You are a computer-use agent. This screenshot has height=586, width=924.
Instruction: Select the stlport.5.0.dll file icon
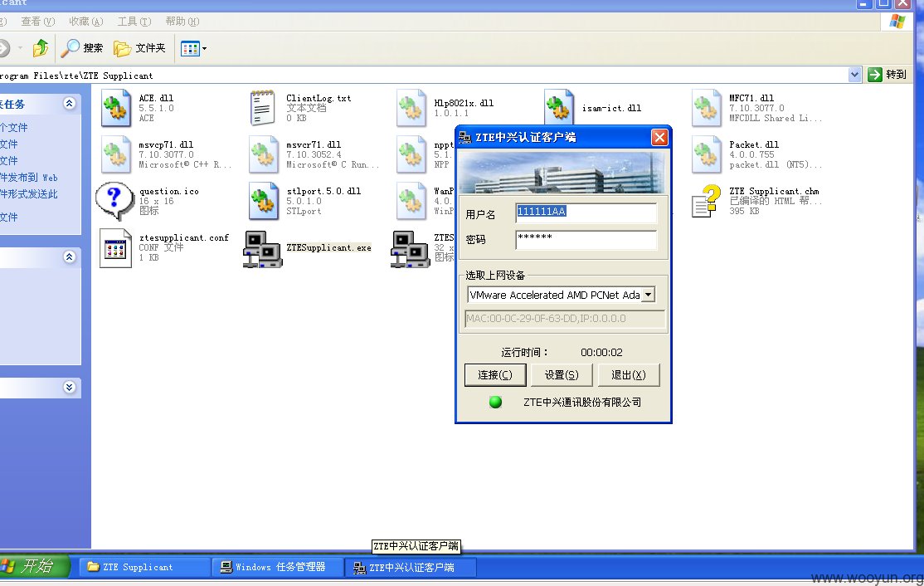coord(264,201)
